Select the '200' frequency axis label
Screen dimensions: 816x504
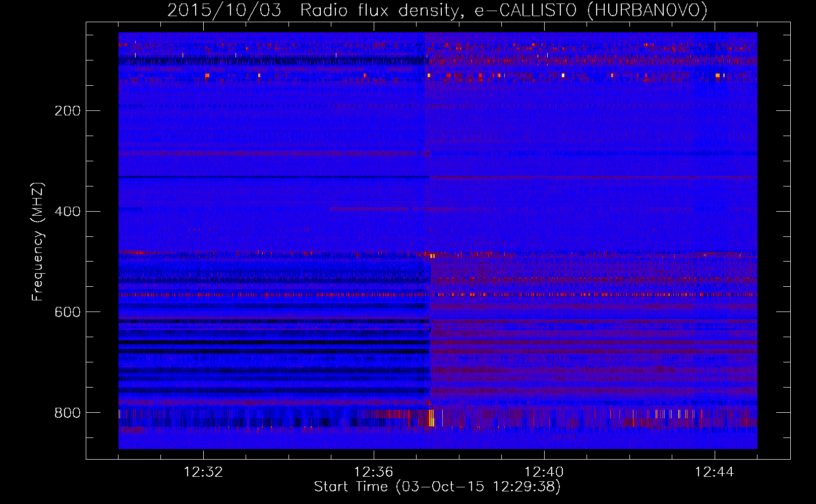tap(68, 111)
